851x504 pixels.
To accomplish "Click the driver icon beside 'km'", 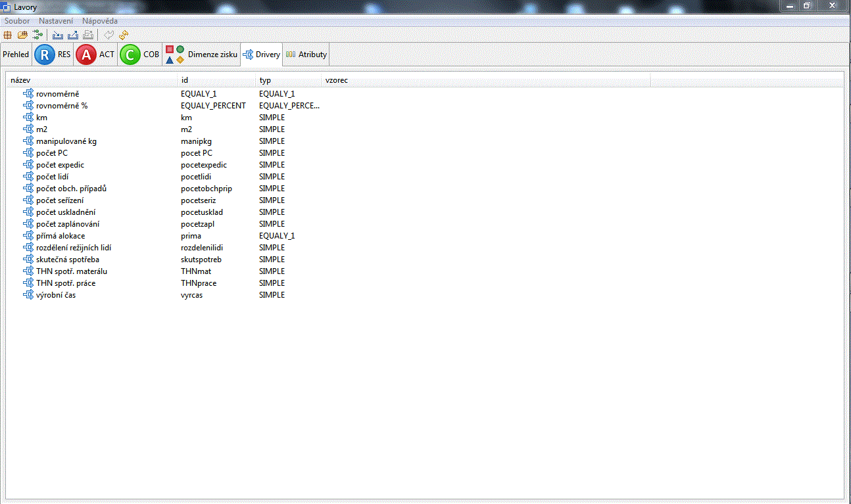I will click(x=28, y=118).
